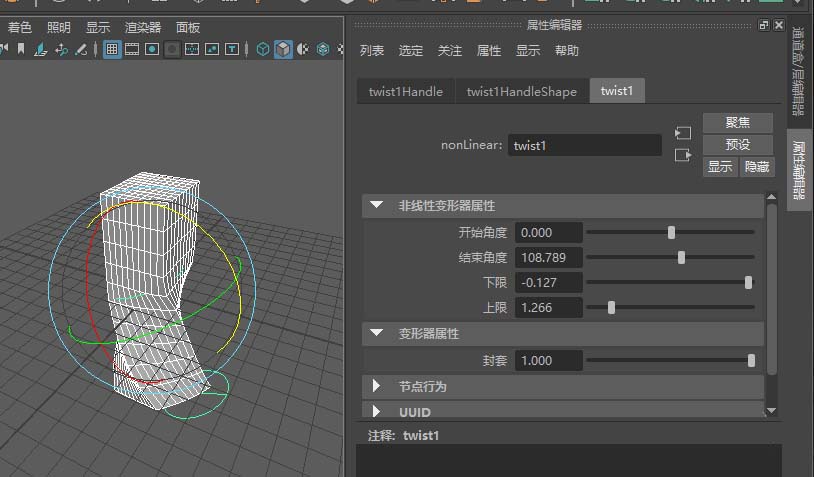Image resolution: width=814 pixels, height=477 pixels.
Task: Open the 帮助 menu in attribute editor
Action: point(566,50)
